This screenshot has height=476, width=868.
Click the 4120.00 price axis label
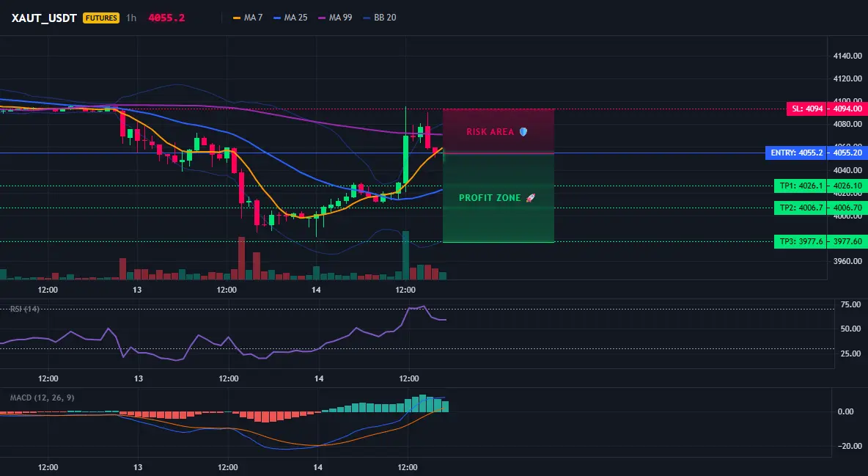847,78
